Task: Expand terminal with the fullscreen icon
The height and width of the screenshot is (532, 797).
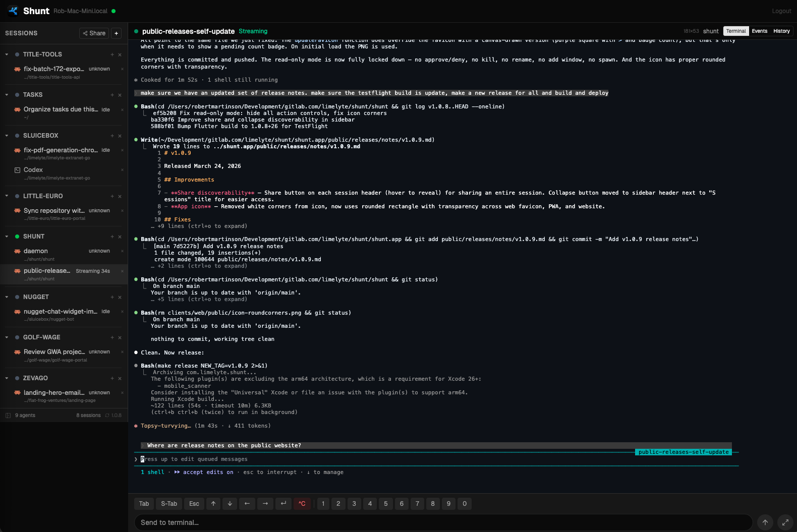Action: 785,522
